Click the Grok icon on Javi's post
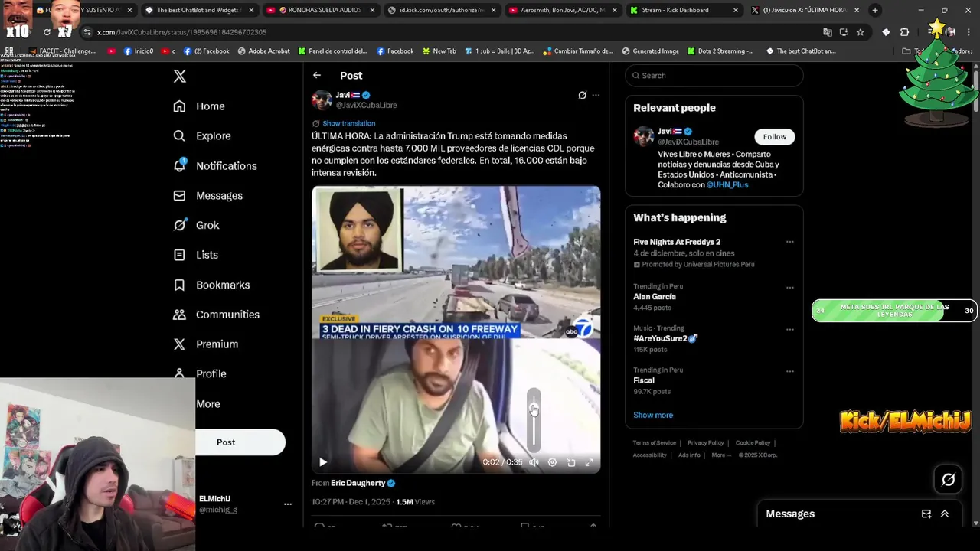Viewport: 980px width, 551px height. [x=582, y=96]
